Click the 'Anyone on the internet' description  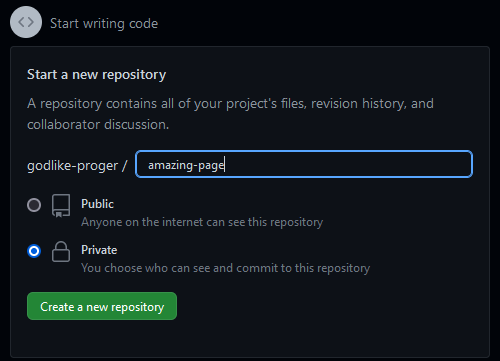click(x=202, y=222)
